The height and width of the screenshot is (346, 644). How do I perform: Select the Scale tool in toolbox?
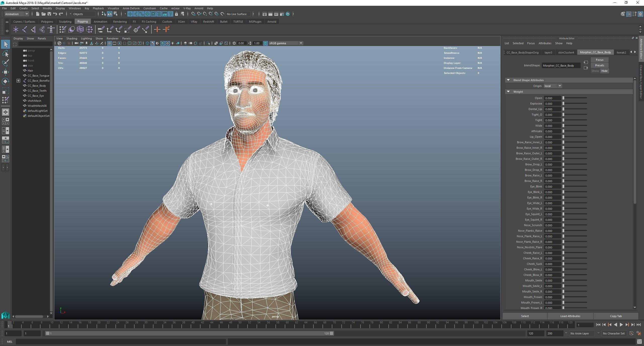click(6, 90)
